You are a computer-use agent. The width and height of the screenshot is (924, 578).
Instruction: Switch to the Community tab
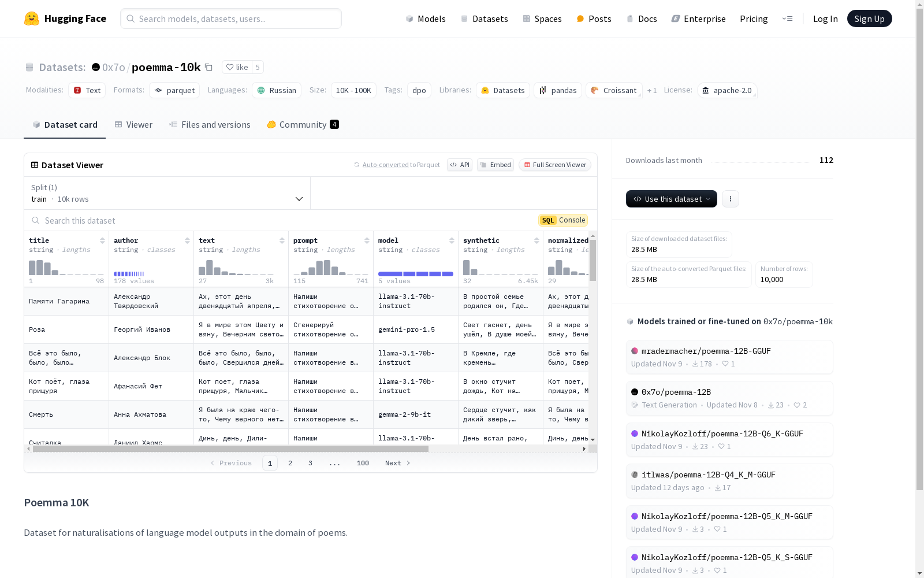point(303,125)
